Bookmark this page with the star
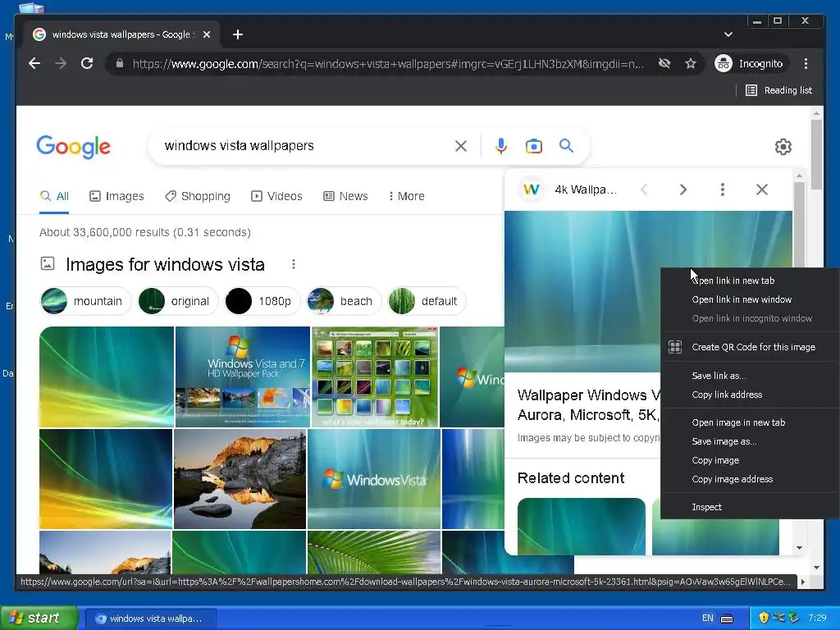Screen dimensions: 840x630 click(691, 64)
